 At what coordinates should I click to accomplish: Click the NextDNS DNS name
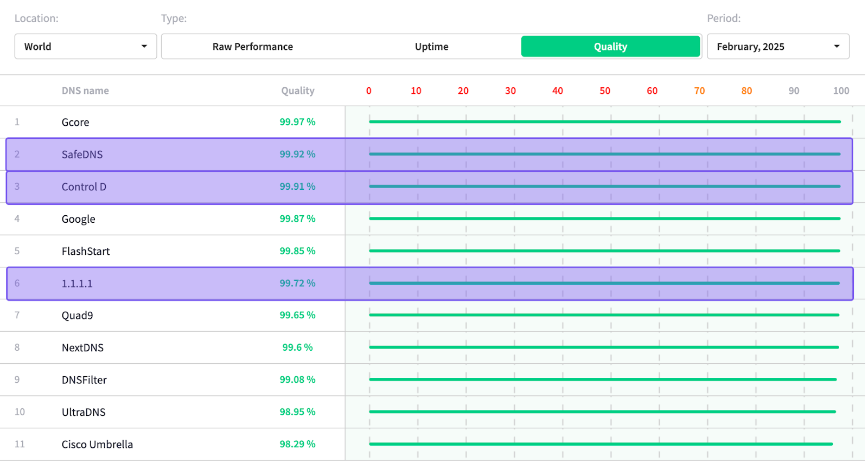tap(82, 348)
